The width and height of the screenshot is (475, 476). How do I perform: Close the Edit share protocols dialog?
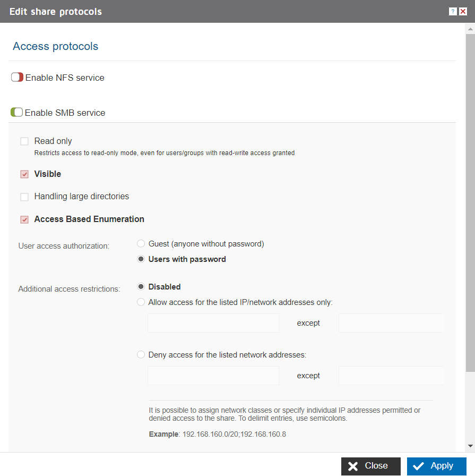click(x=463, y=12)
